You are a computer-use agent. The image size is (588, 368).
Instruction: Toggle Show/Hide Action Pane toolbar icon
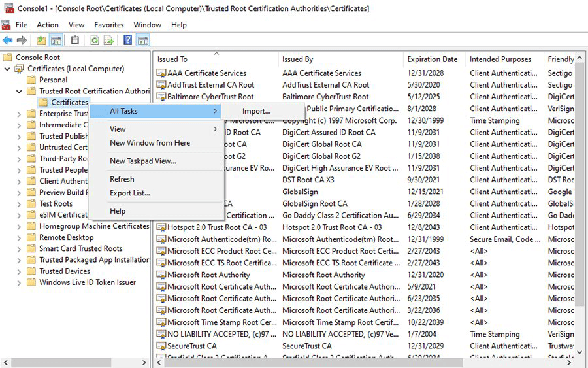tap(142, 41)
